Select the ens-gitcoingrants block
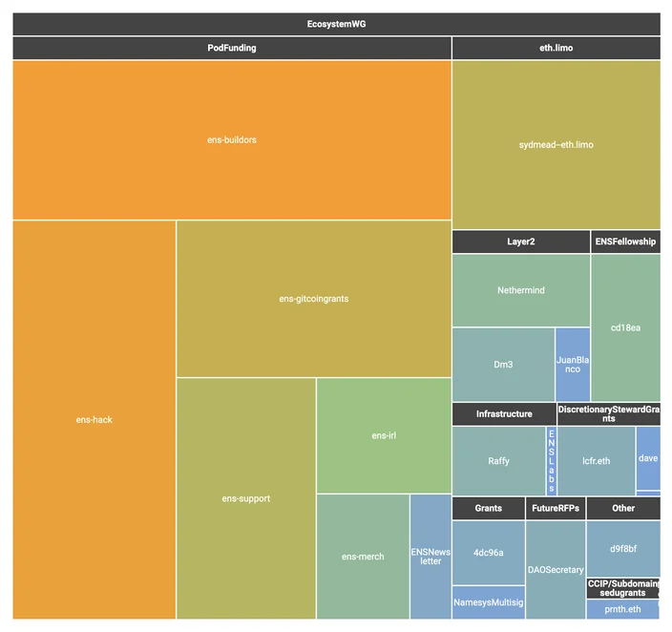The height and width of the screenshot is (632, 672). (x=314, y=299)
